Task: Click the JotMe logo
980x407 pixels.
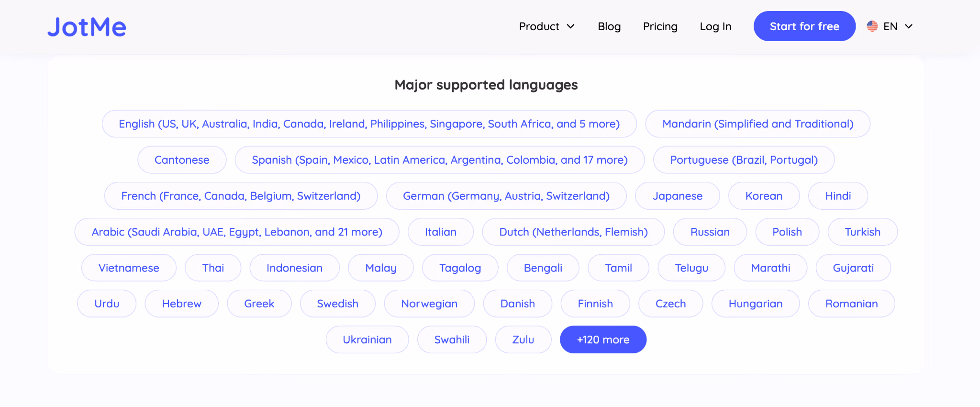Action: (x=87, y=27)
